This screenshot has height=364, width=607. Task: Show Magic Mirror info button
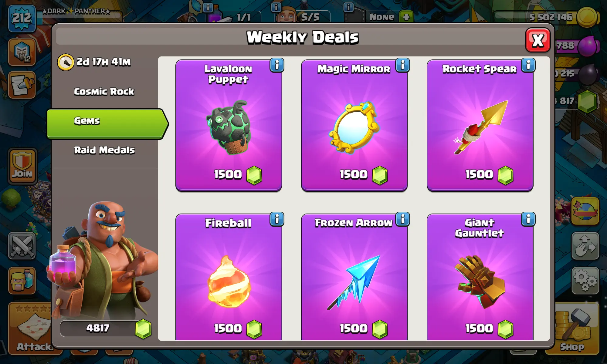(x=402, y=65)
